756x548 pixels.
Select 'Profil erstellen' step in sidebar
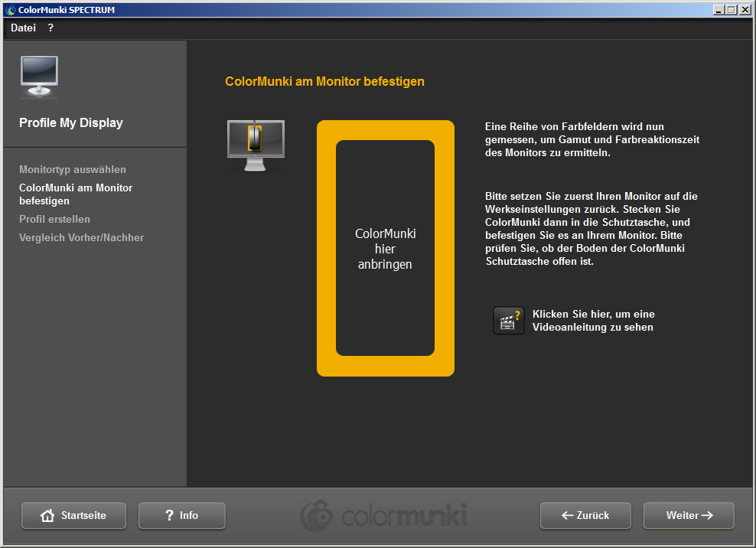click(54, 219)
